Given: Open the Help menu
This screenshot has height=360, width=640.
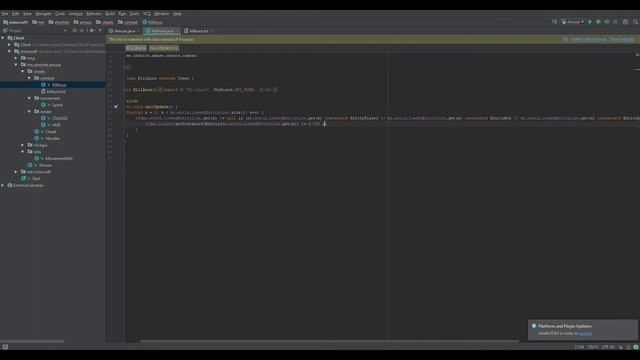Looking at the screenshot, I should coord(178,14).
